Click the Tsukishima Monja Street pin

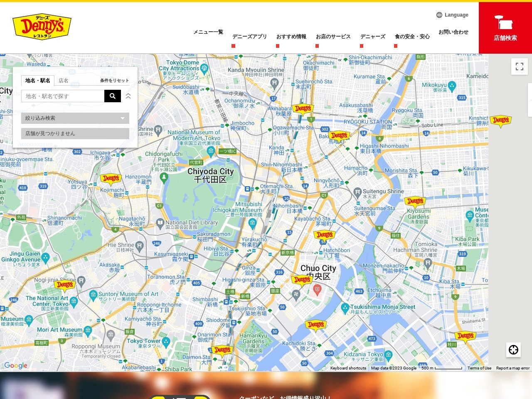coord(345,308)
